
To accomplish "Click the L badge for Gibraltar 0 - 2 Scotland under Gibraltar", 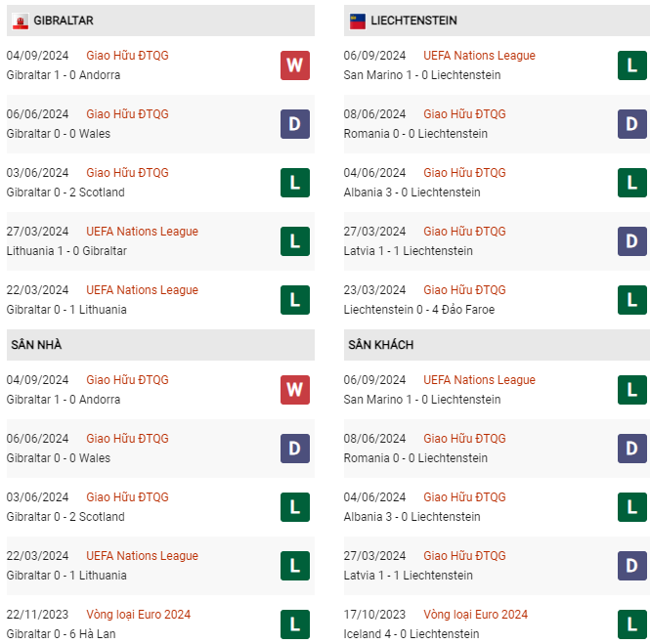I will 294,183.
